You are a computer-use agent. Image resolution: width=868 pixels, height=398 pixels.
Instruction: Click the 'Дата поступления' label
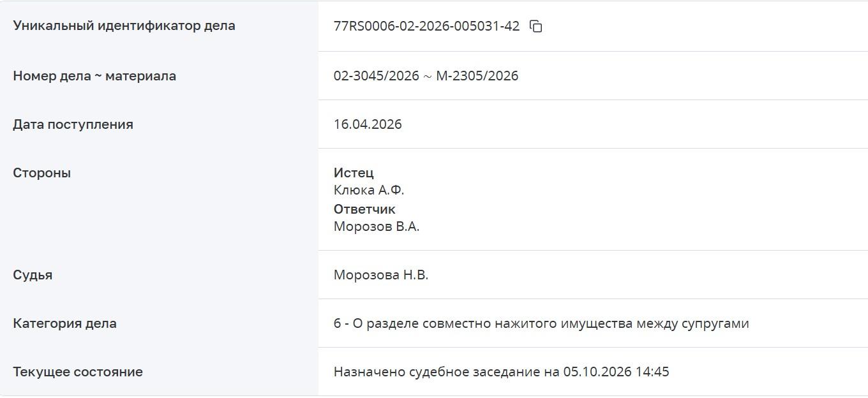(x=73, y=124)
